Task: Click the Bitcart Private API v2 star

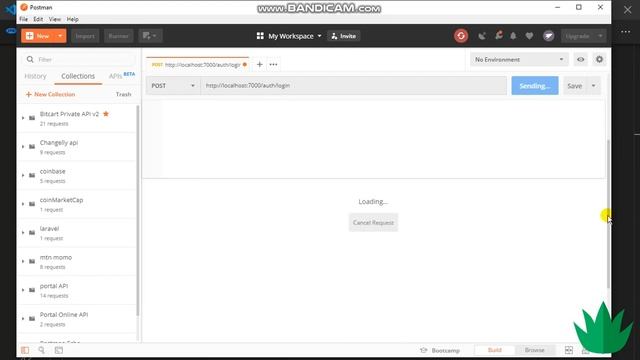Action: 106,114
